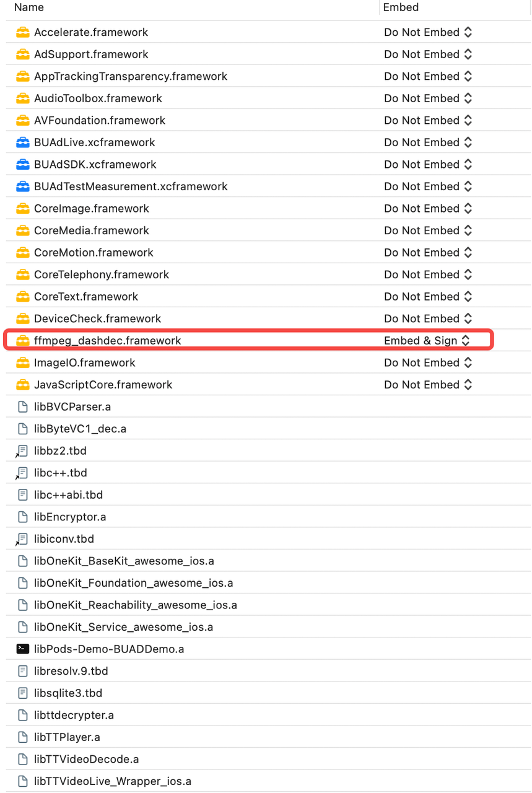
Task: Select the libttdecrypter.a row
Action: tap(268, 715)
